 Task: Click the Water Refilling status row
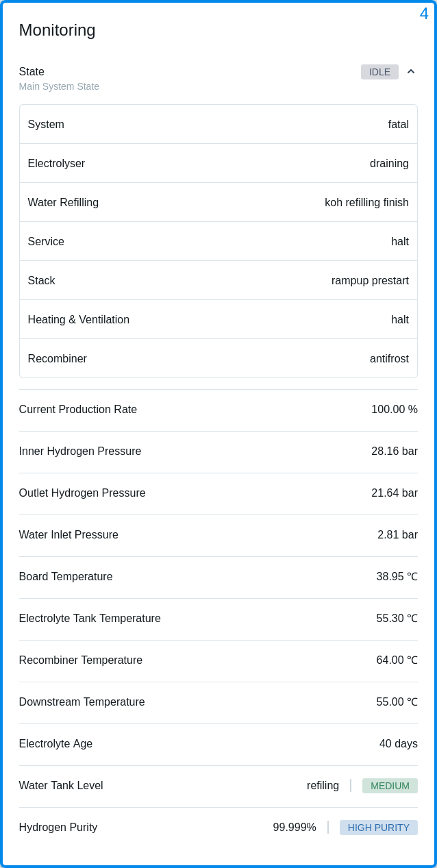coord(218,202)
